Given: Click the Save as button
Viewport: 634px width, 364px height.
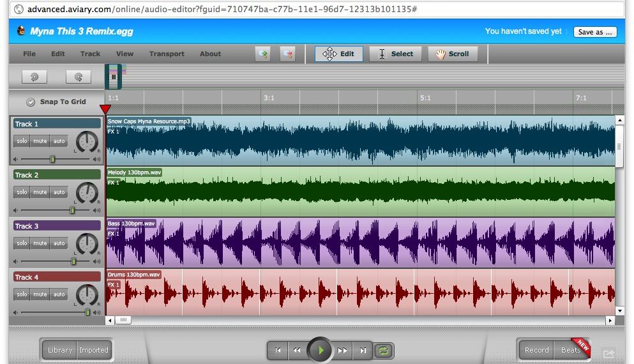Looking at the screenshot, I should pos(594,32).
